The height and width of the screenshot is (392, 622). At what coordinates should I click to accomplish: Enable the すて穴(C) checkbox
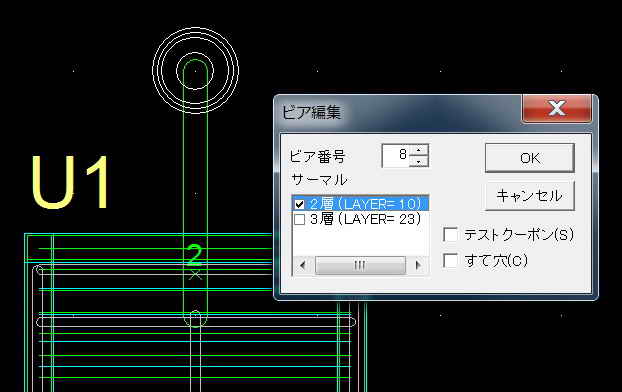pyautogui.click(x=450, y=260)
